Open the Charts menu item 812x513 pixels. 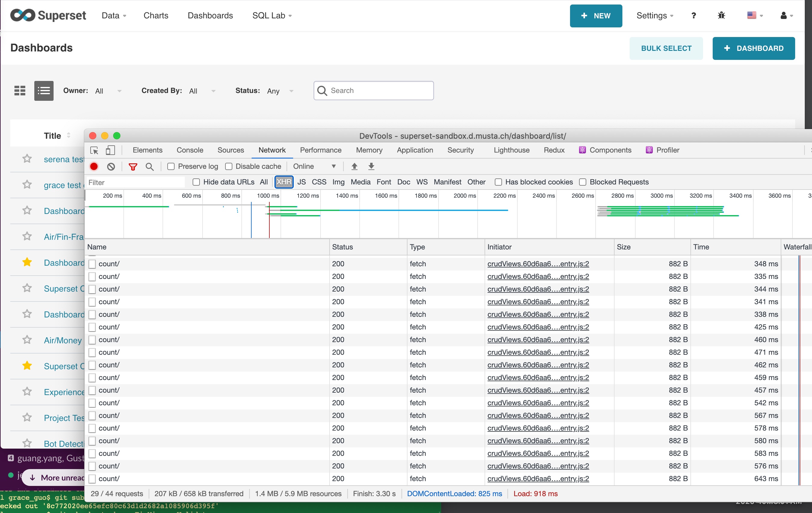coord(156,16)
